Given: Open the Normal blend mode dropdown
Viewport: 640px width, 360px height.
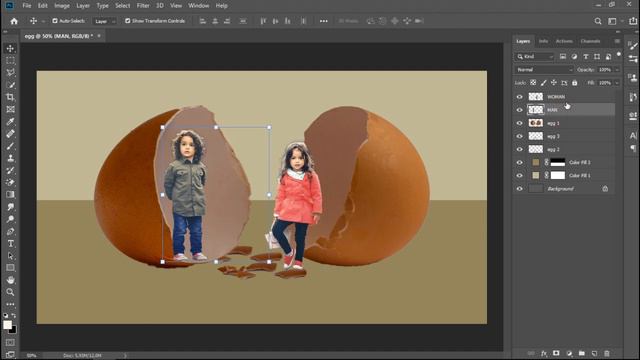Looking at the screenshot, I should click(x=544, y=70).
